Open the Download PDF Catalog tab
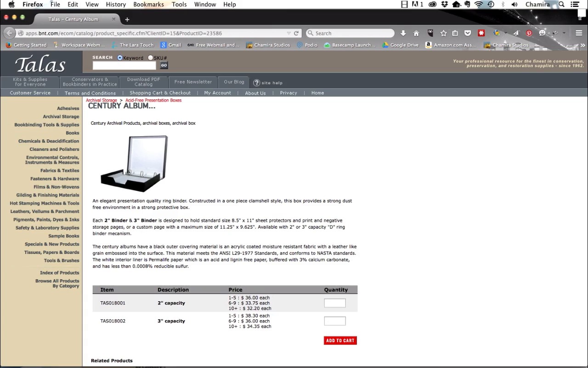The width and height of the screenshot is (588, 368). 143,82
